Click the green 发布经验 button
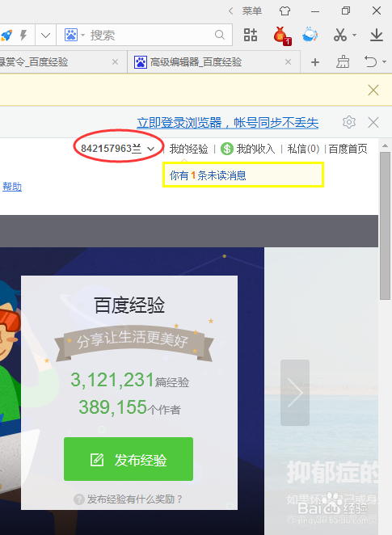392x535 pixels. 129,459
